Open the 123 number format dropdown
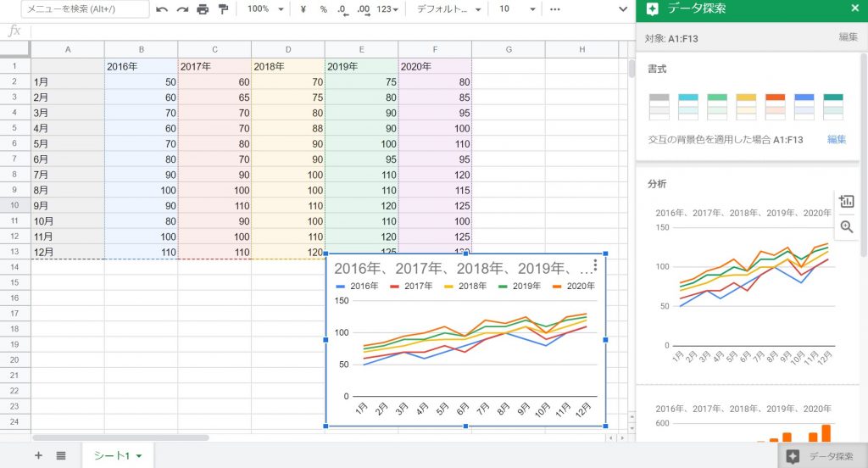Screen dimensions: 868x468 [x=387, y=9]
